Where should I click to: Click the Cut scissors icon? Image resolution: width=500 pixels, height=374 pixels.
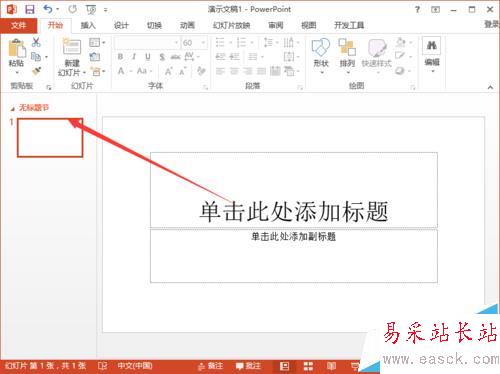pos(36,42)
